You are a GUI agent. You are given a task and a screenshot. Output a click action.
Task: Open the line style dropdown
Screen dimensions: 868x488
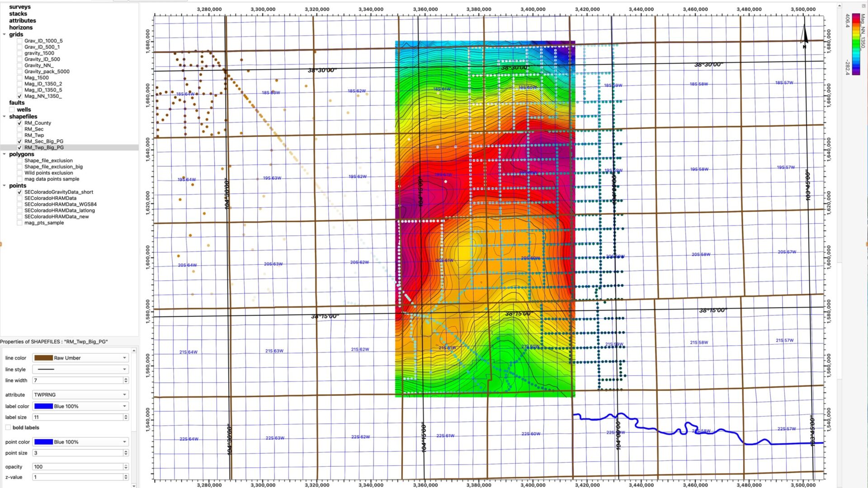[x=80, y=370]
